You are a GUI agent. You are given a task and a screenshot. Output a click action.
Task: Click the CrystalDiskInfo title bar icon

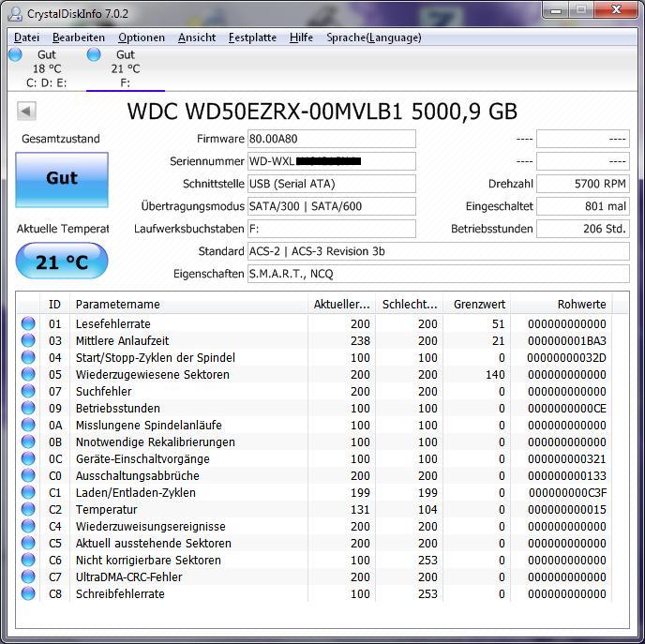[x=15, y=13]
